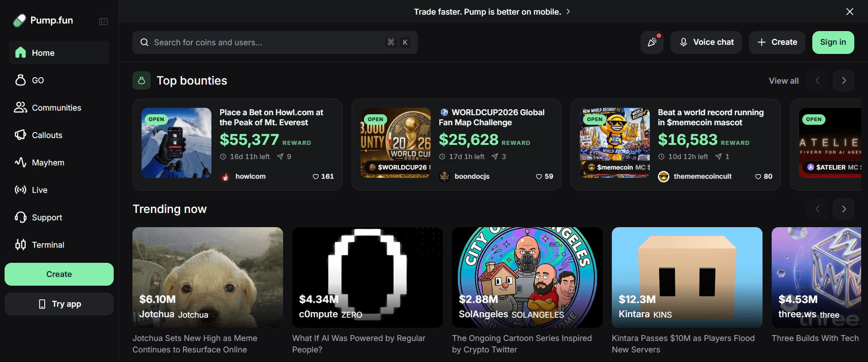Click the submissions icon on $memecoin bounty
This screenshot has width=868, height=362.
tap(719, 157)
